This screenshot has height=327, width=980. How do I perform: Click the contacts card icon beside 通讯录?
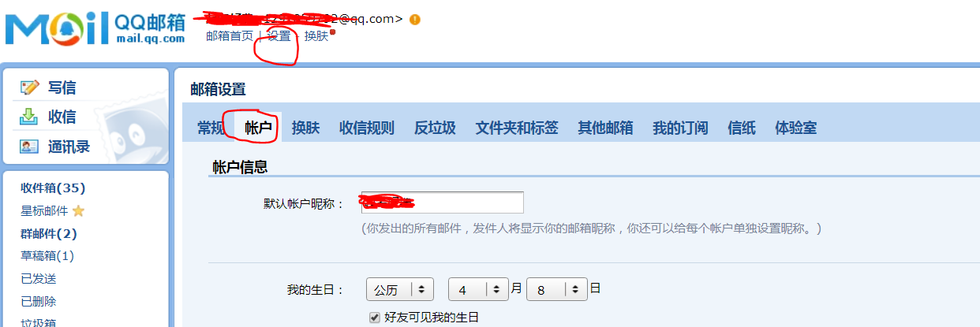[30, 147]
